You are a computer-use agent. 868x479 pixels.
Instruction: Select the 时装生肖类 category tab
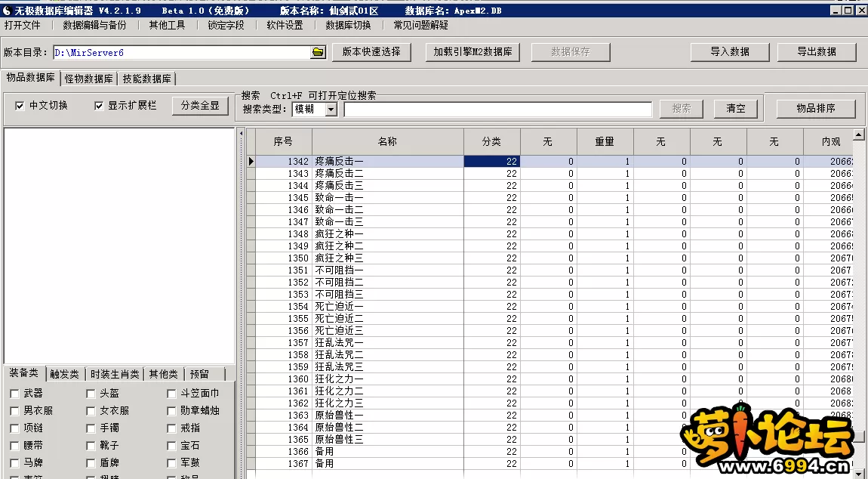[x=115, y=374]
